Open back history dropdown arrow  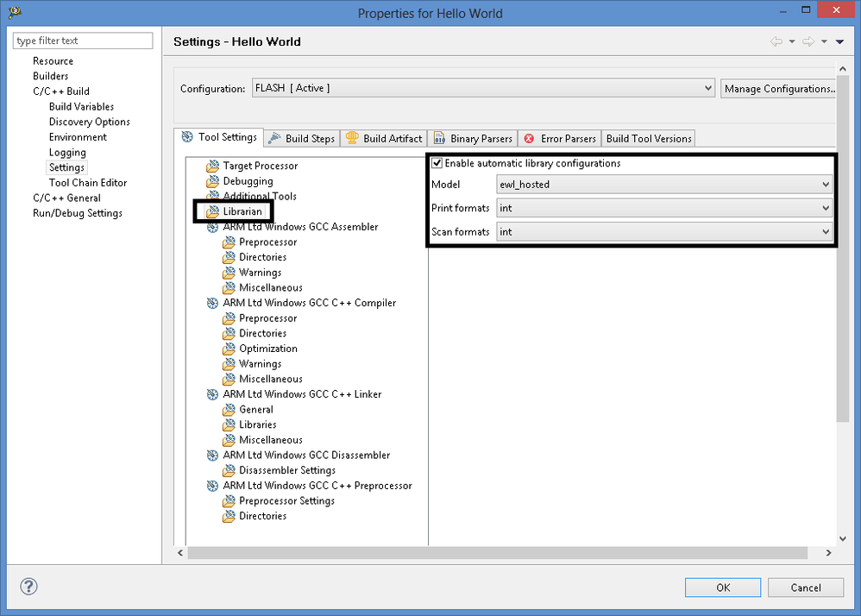tap(792, 41)
